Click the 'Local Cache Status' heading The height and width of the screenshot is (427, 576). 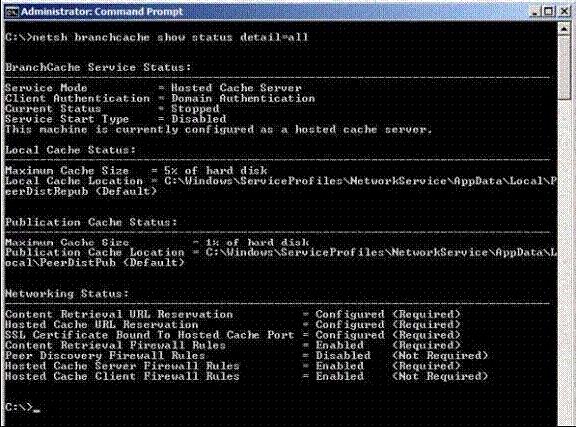[x=71, y=150]
